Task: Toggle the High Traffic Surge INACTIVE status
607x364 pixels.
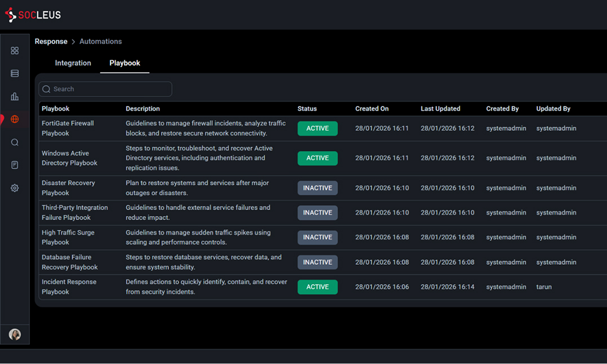Action: point(317,237)
